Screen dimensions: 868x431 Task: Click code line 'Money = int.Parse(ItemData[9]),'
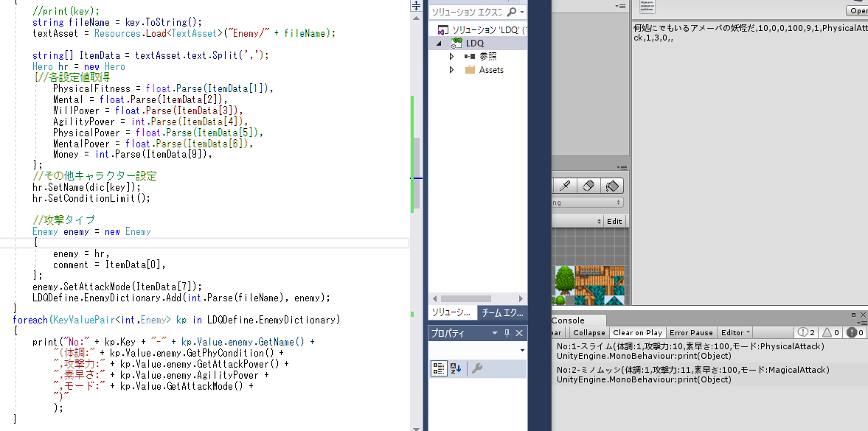coord(133,155)
